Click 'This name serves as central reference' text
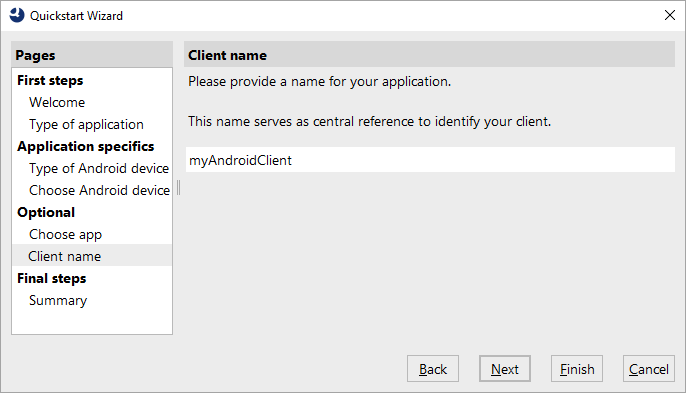The image size is (686, 393). point(369,121)
